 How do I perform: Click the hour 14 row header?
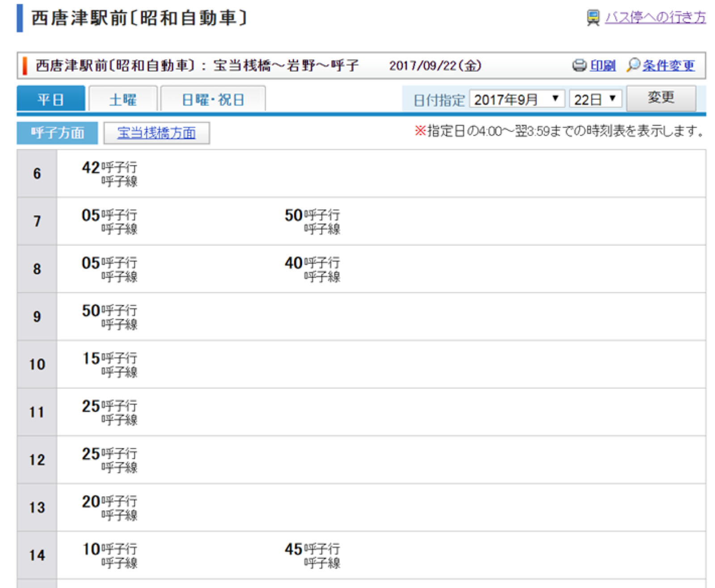[x=37, y=555]
